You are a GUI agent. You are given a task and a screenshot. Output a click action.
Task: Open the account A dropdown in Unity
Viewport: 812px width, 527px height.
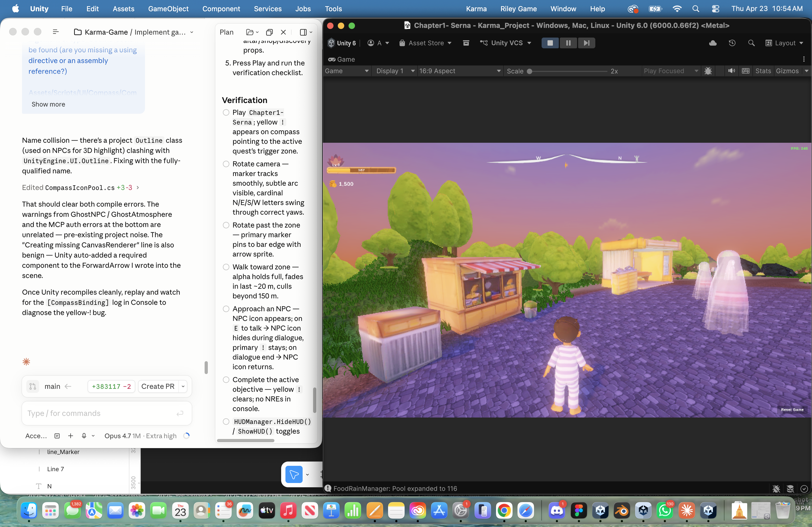pyautogui.click(x=378, y=43)
